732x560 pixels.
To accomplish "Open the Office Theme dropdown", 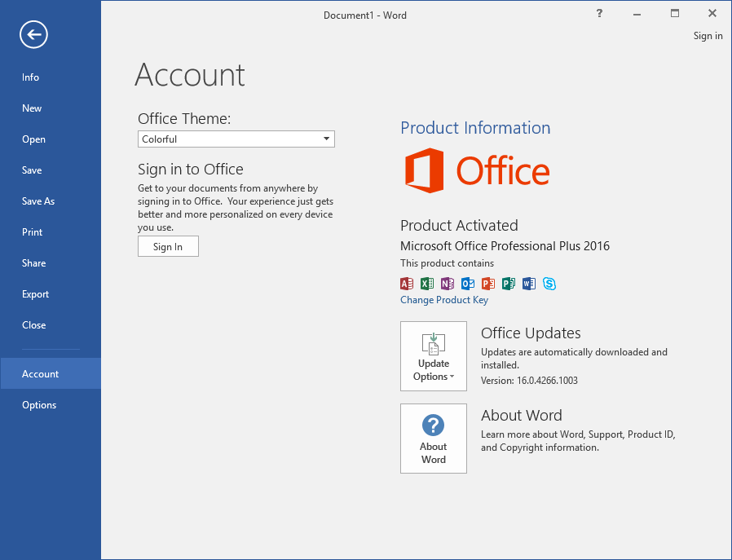I will 236,139.
